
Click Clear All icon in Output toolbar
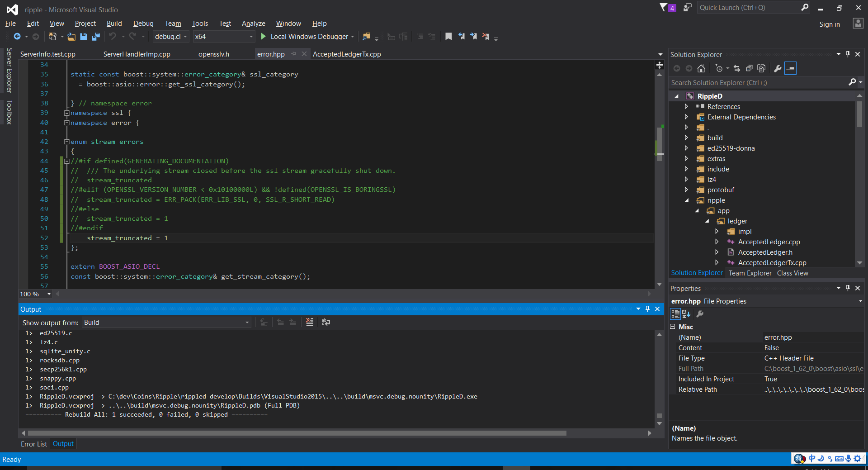tap(310, 322)
